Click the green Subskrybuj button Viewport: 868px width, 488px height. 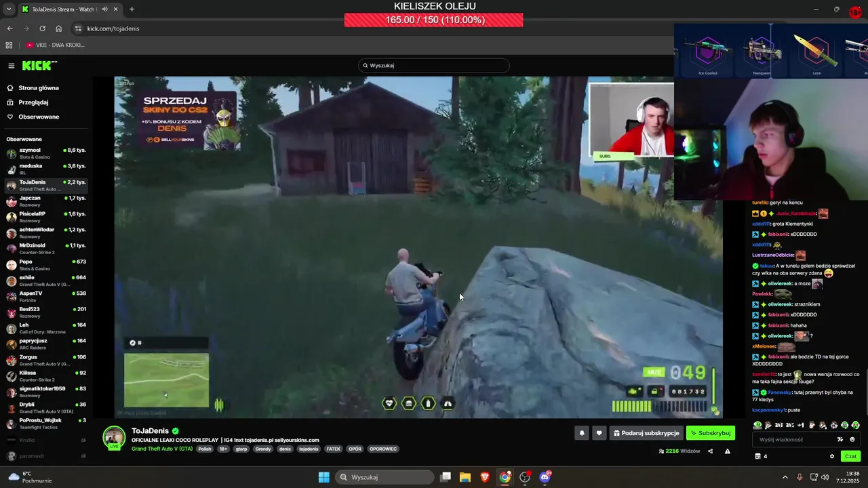coord(711,433)
